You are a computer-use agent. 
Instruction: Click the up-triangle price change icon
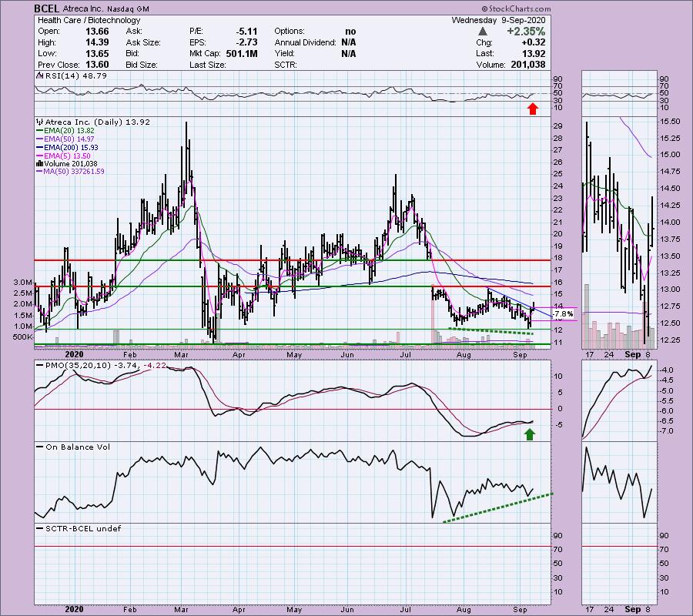(x=483, y=32)
